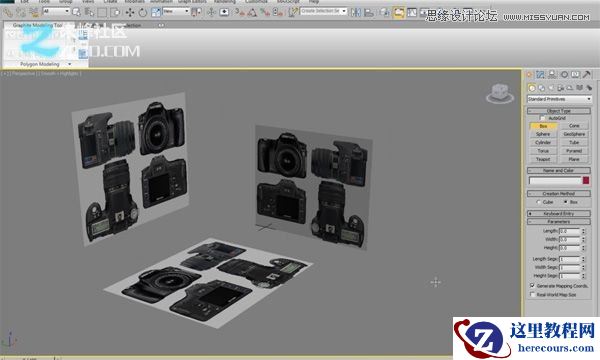Screen dimensions: 600x360
Task: Expand the Polygon Modeling dropdown arrow
Action: coord(70,64)
